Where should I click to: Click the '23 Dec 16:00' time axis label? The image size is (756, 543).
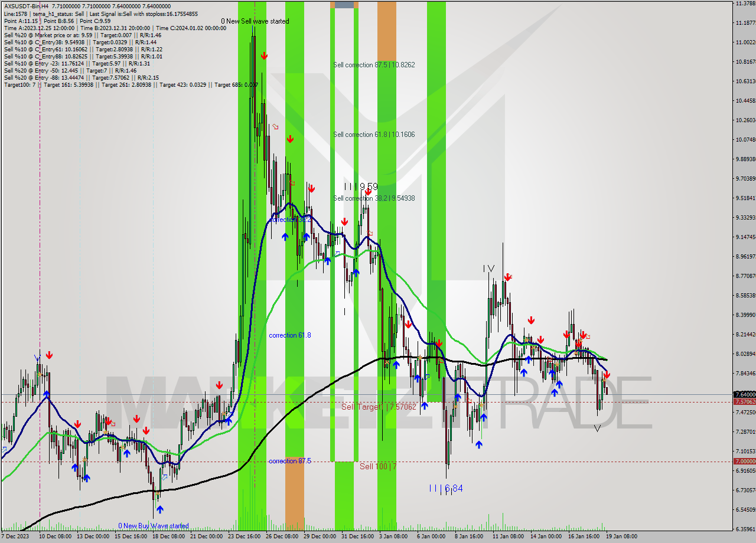(245, 537)
